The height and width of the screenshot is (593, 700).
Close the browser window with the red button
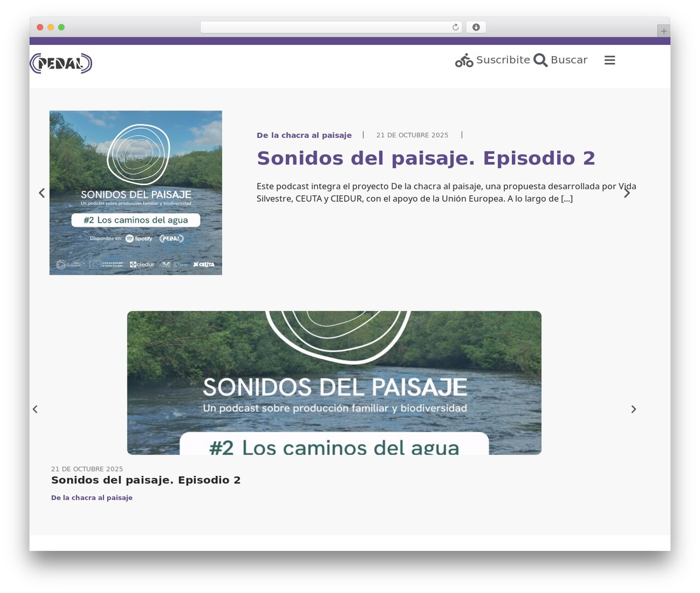click(40, 27)
